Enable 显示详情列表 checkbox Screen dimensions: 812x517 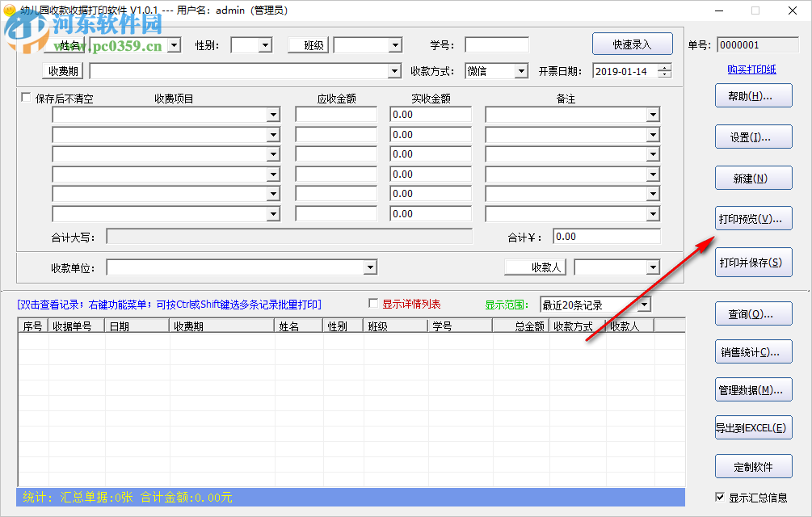(x=372, y=303)
